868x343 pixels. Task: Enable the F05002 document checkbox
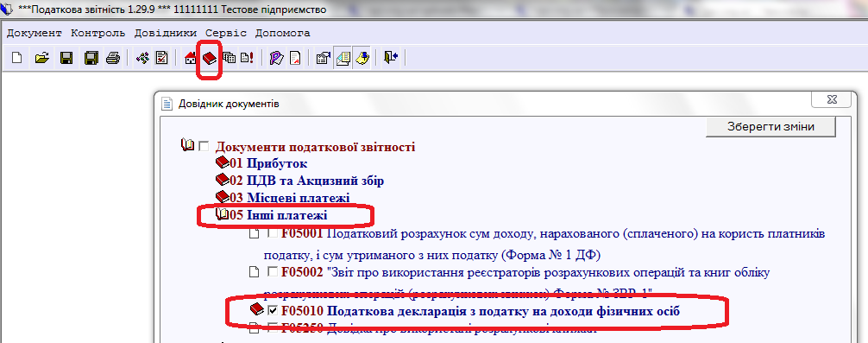coord(273,272)
